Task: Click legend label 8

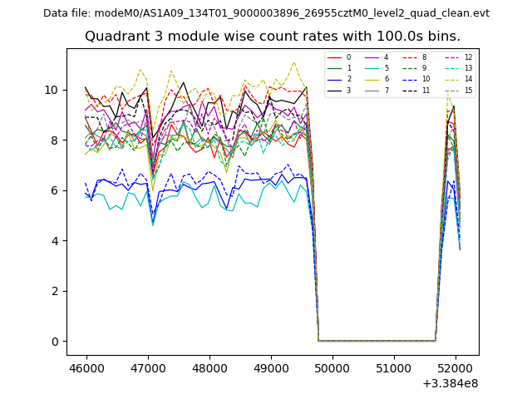Action: (x=423, y=57)
